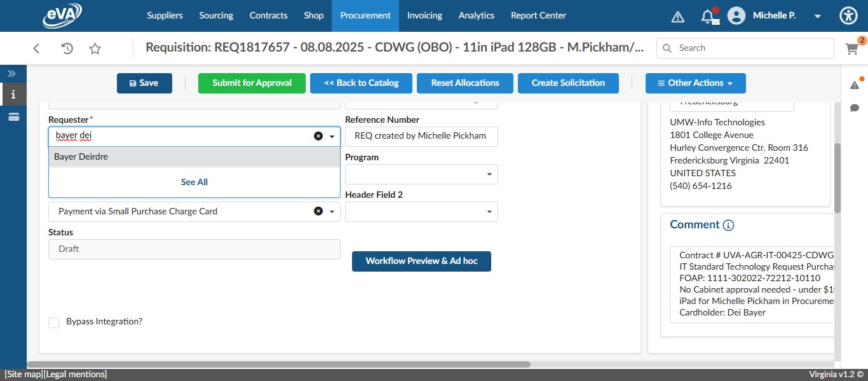This screenshot has height=381, width=868.
Task: Navigate back using the left arrow
Action: [36, 48]
